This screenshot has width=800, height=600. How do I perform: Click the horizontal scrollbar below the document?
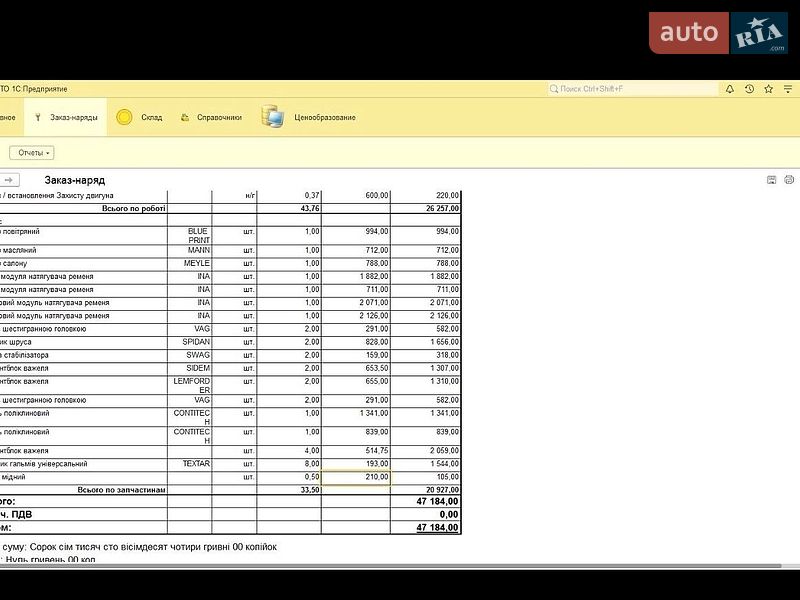tap(390, 566)
